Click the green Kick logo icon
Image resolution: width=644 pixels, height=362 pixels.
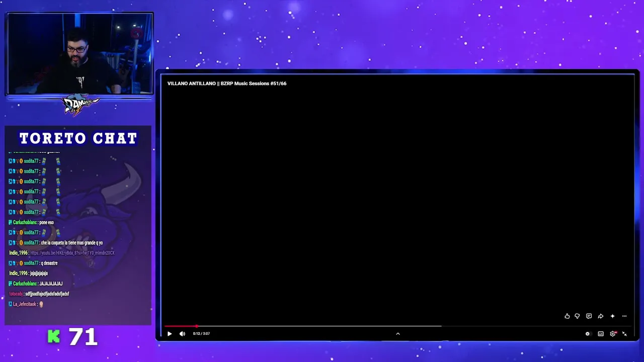pos(54,337)
